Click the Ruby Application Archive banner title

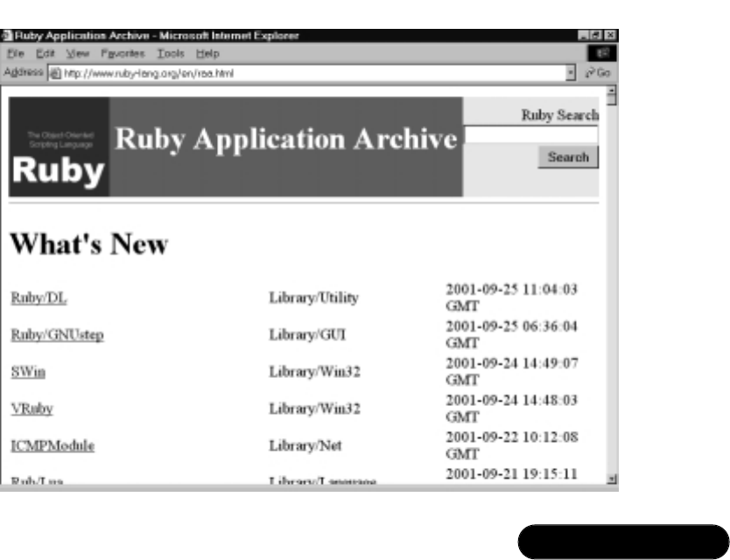[286, 139]
